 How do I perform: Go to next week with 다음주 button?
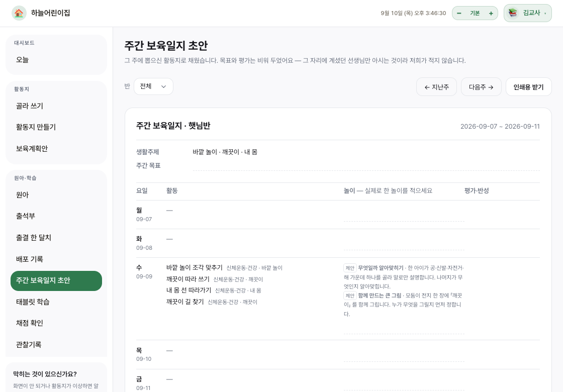pos(481,87)
